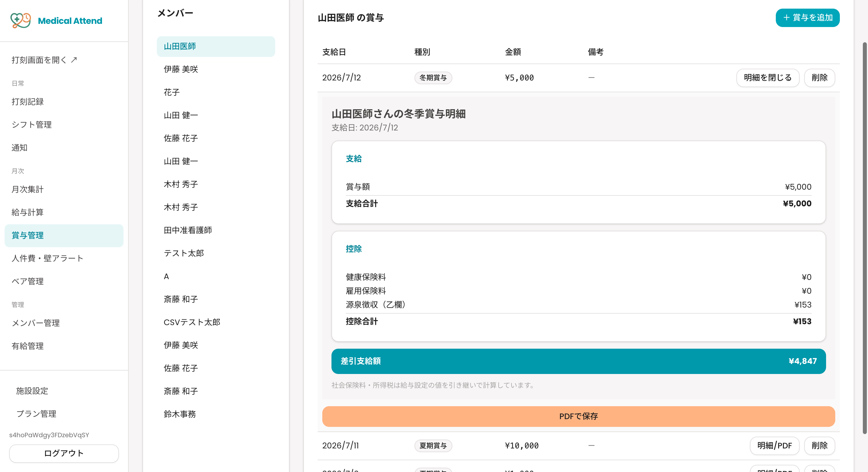
Task: Click the 種別 column header
Action: click(x=422, y=52)
